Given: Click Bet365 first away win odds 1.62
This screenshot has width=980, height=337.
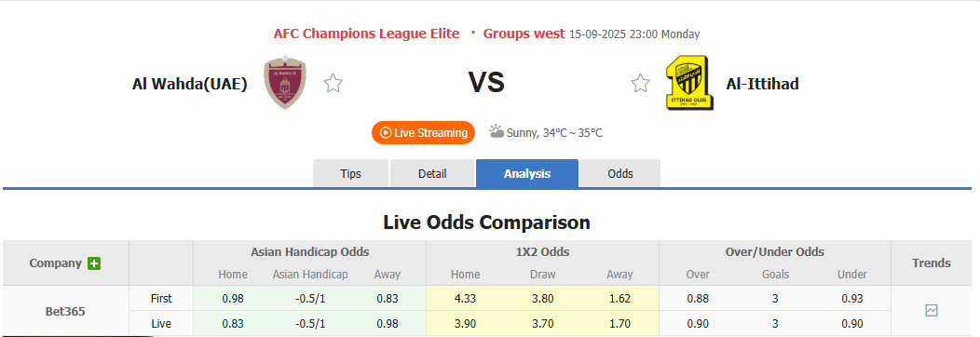Looking at the screenshot, I should [x=619, y=298].
